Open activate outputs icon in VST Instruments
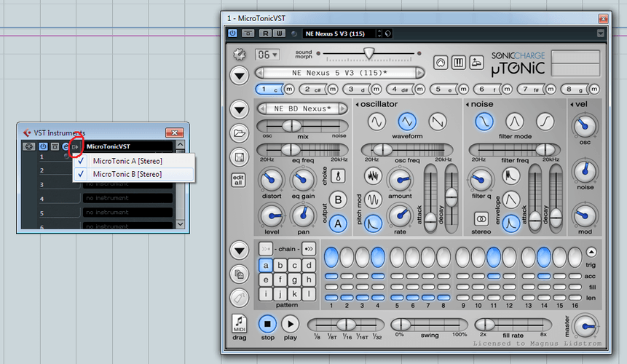Viewport: 627px width, 364px height. [75, 146]
